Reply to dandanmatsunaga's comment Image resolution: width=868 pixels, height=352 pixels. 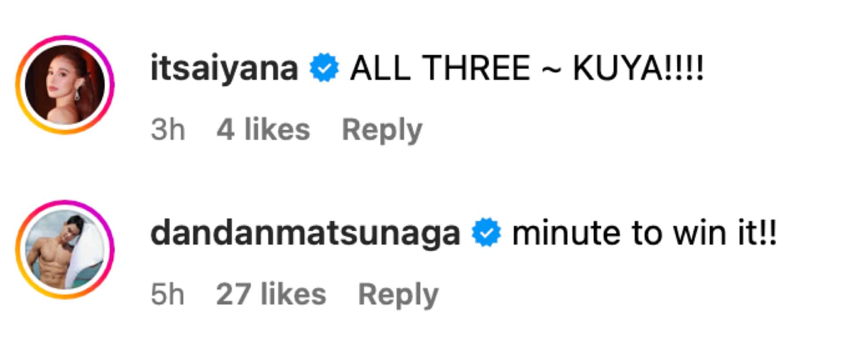pos(398,295)
